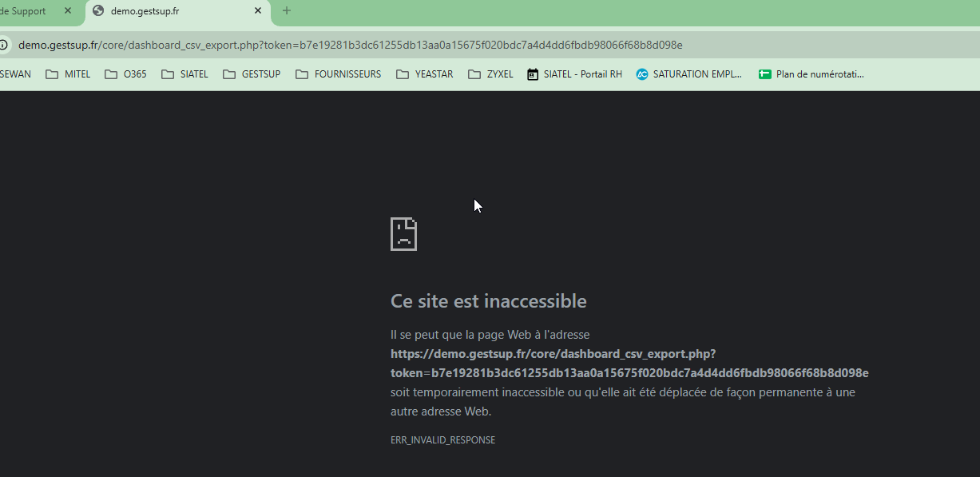Click the folder icon beside FOURNISSEURS
This screenshot has width=980, height=477.
click(x=302, y=74)
